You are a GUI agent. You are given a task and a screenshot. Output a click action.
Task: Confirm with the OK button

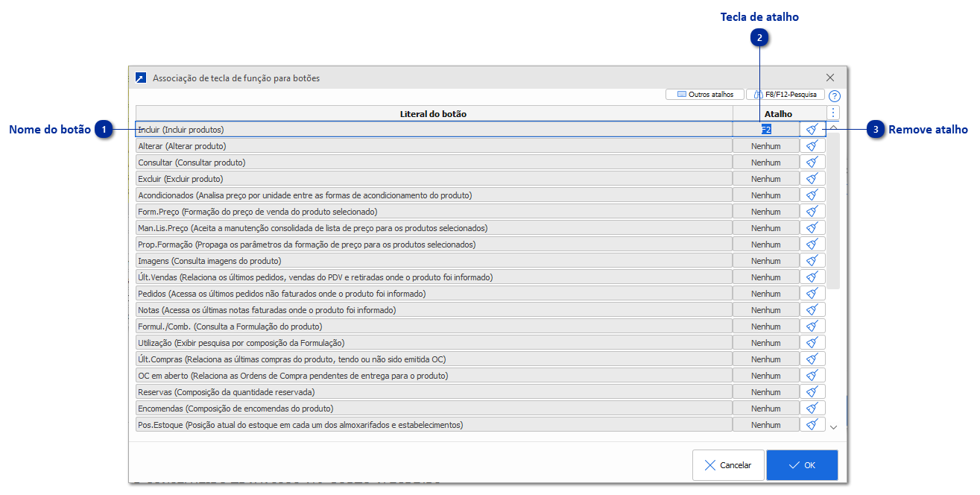(802, 465)
